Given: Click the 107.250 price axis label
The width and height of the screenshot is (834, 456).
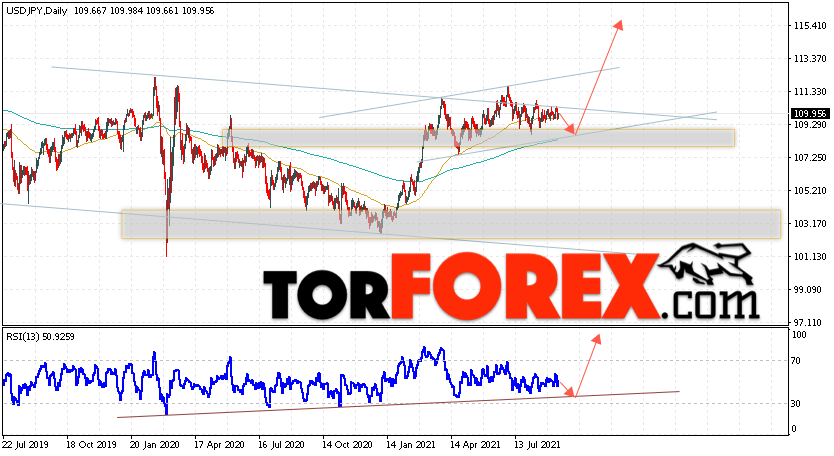Looking at the screenshot, I should pyautogui.click(x=810, y=157).
